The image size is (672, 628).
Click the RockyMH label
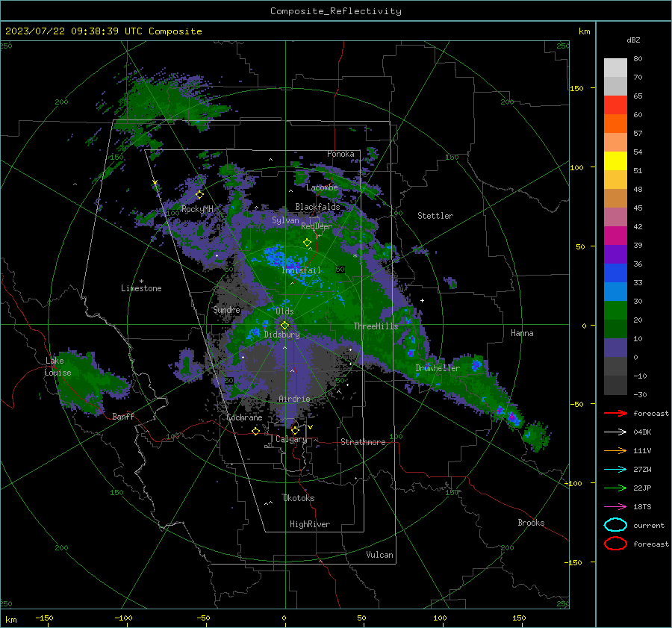pyautogui.click(x=197, y=209)
